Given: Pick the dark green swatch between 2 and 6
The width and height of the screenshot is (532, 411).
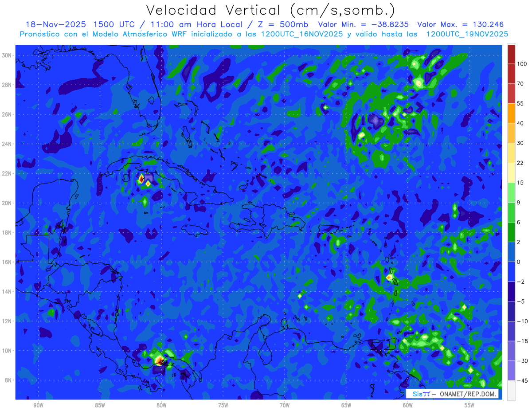Looking at the screenshot, I should coord(511,232).
